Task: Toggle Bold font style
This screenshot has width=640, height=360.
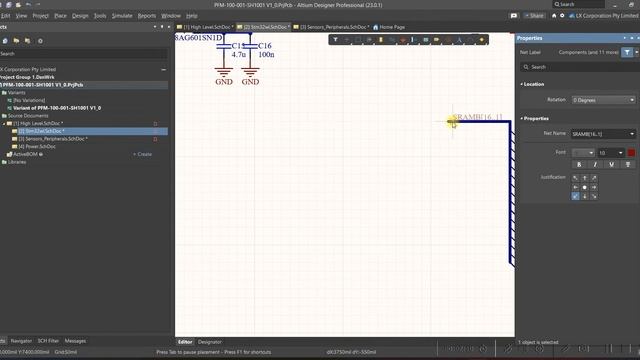Action: (579, 164)
